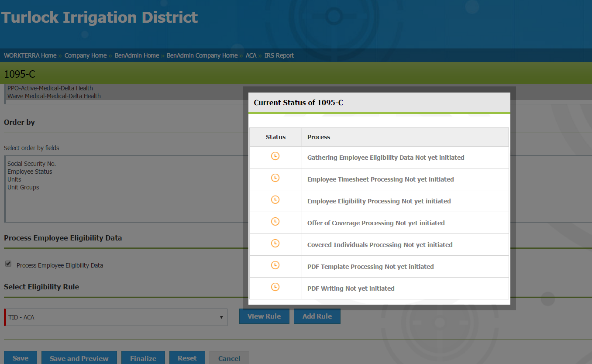
Task: Click the Save button
Action: click(21, 358)
